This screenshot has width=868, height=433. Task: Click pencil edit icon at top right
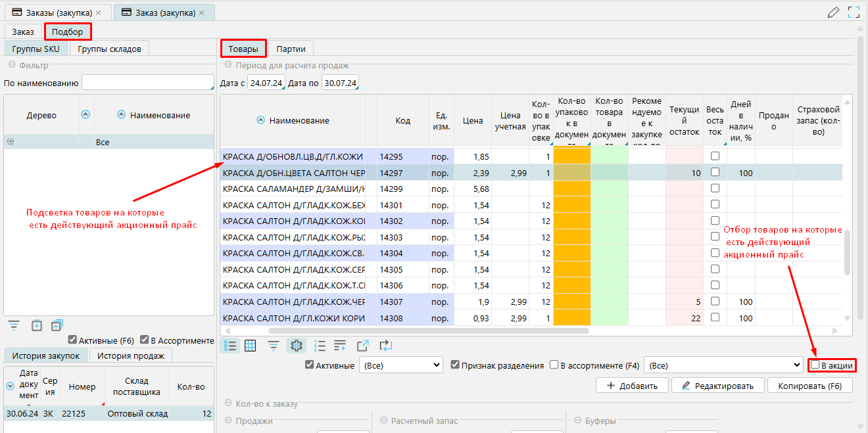coord(834,12)
